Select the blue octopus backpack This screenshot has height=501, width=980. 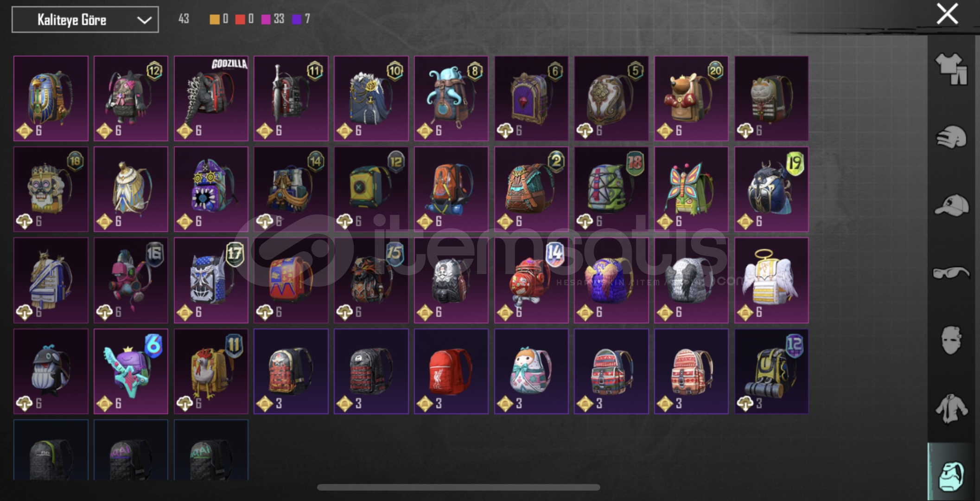pos(451,98)
